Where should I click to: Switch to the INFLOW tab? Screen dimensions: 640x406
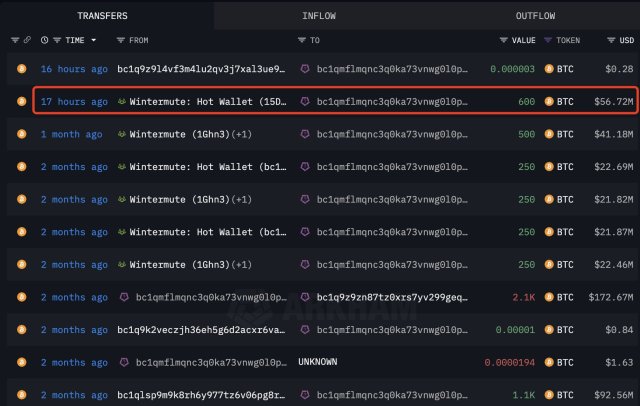click(x=319, y=16)
